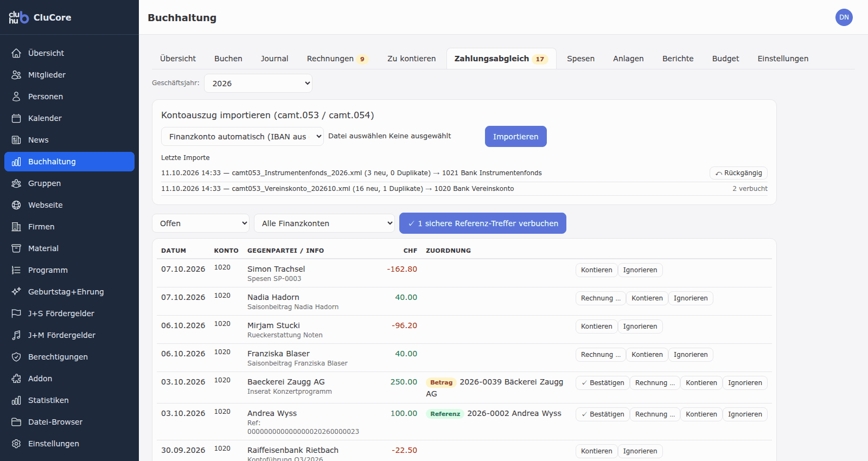Click Kontieren for Mirjam Stucki row
The height and width of the screenshot is (461, 868).
click(x=597, y=326)
